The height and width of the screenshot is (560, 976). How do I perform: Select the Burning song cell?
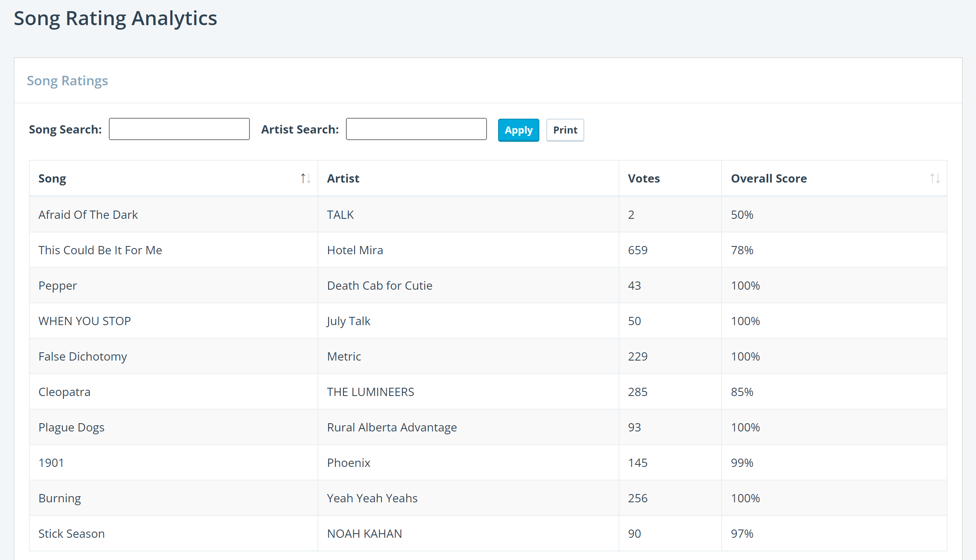174,498
